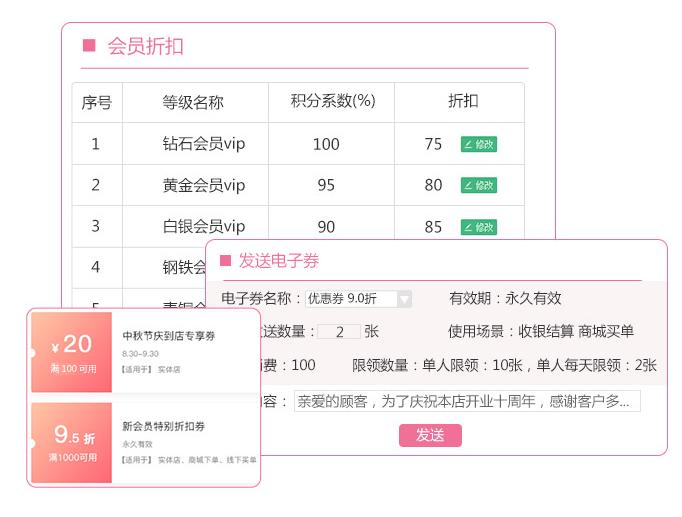The width and height of the screenshot is (682, 517).
Task: Click the 修改 edit icon for 黄金会员vip
Action: (478, 185)
